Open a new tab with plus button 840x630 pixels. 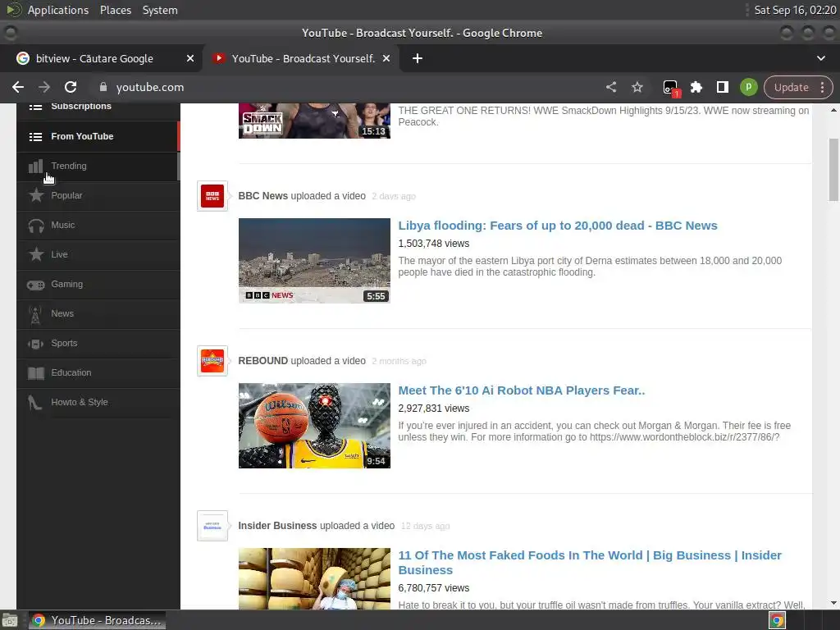click(x=418, y=58)
